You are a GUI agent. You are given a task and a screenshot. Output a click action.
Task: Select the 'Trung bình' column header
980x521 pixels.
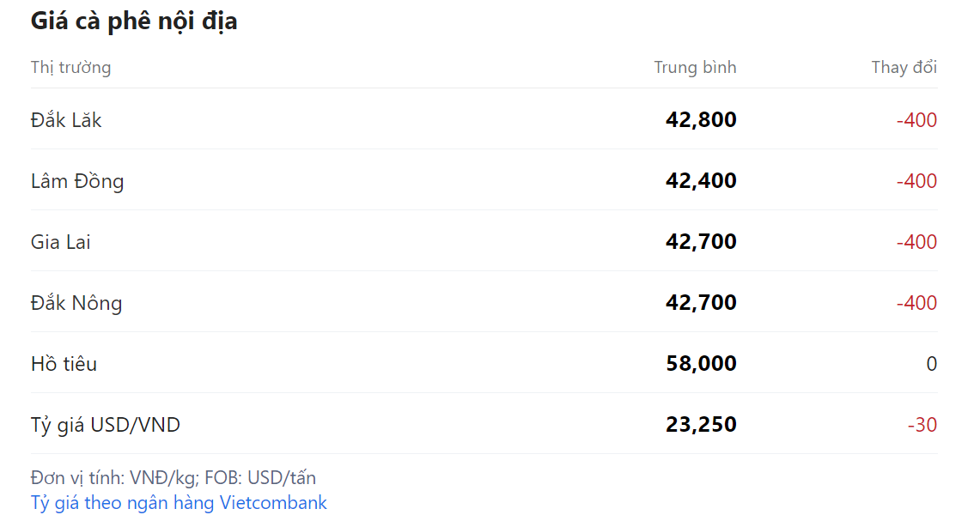[x=695, y=68]
